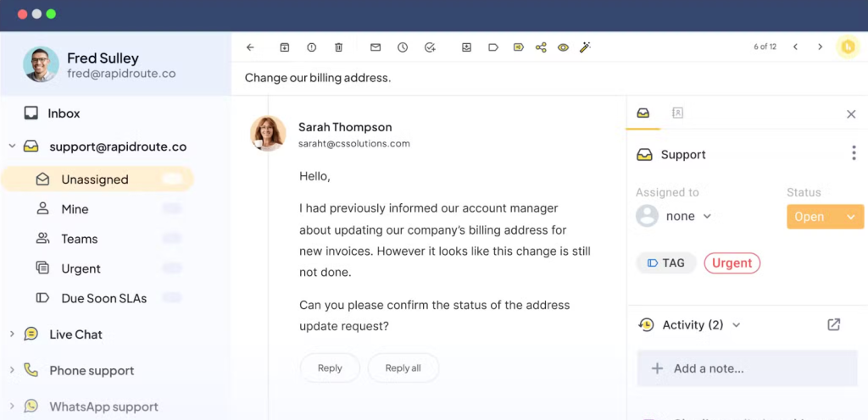This screenshot has height=420, width=868.
Task: Mark email as unread with envelope icon
Action: pos(376,47)
